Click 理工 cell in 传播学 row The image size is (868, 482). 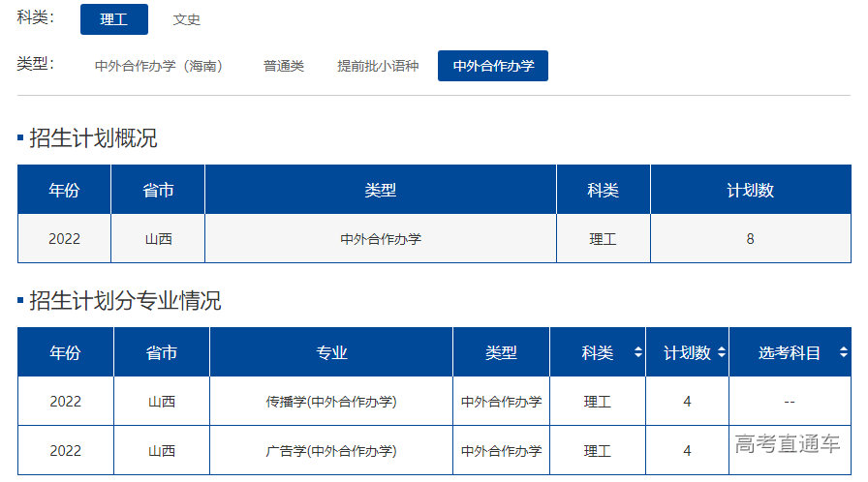[x=598, y=402]
